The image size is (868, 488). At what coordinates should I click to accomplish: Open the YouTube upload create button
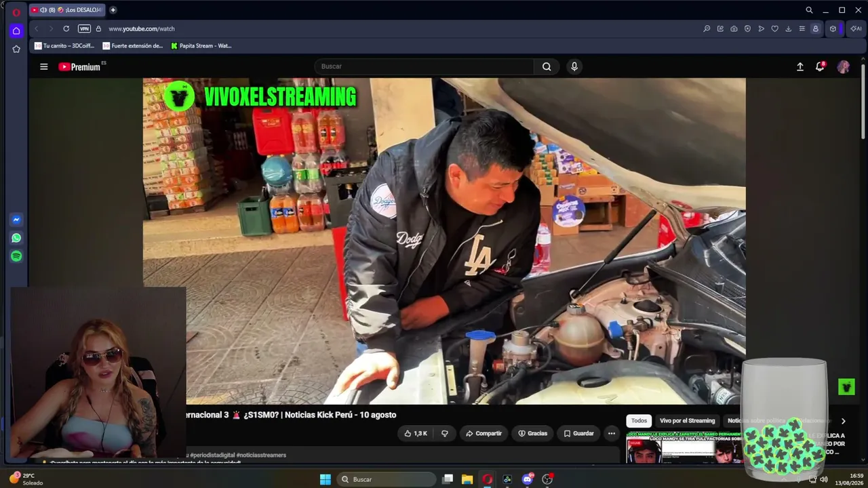pyautogui.click(x=800, y=66)
